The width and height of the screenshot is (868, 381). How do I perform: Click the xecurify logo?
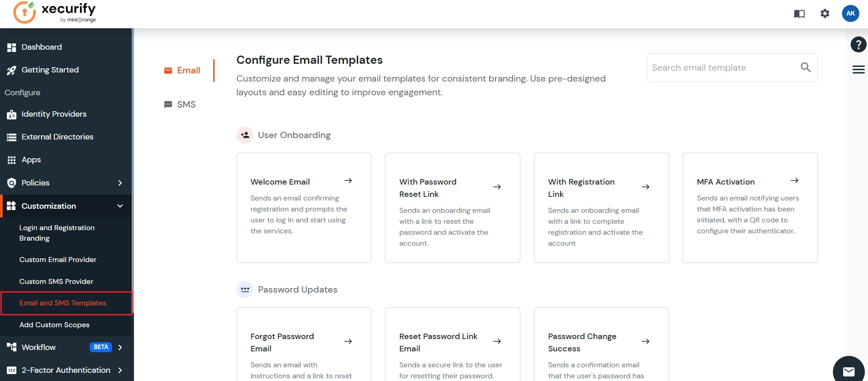[x=55, y=12]
